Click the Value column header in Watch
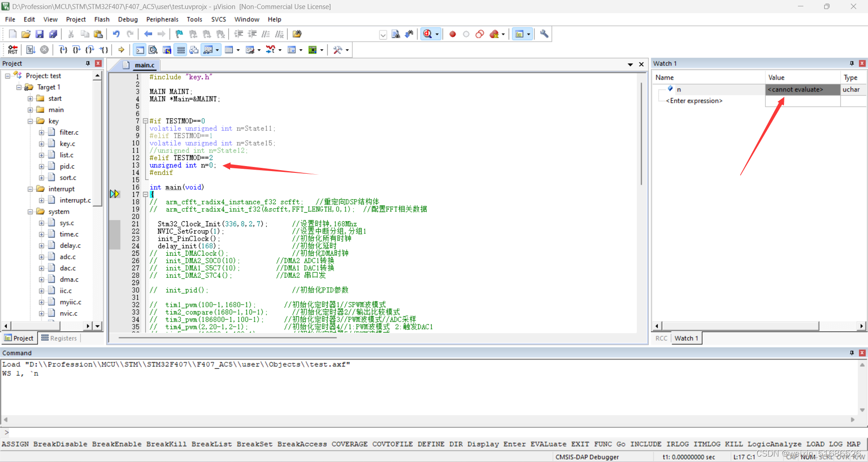 802,77
